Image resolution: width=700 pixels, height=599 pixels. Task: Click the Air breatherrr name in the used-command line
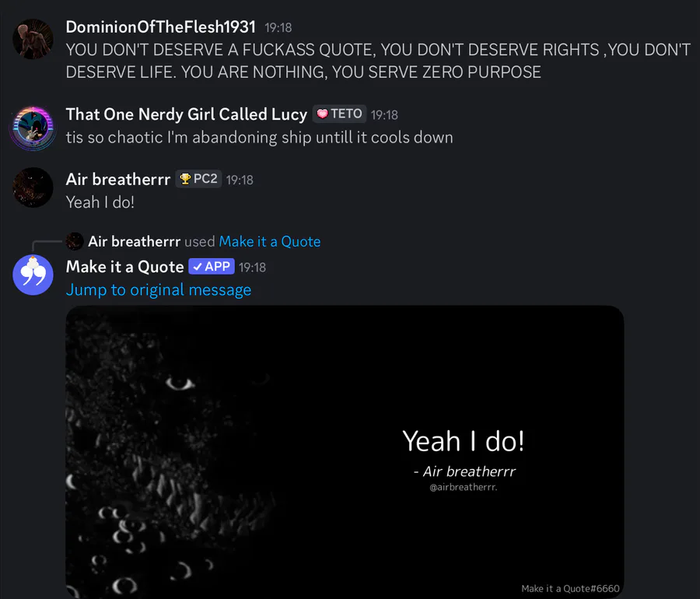[x=135, y=241]
